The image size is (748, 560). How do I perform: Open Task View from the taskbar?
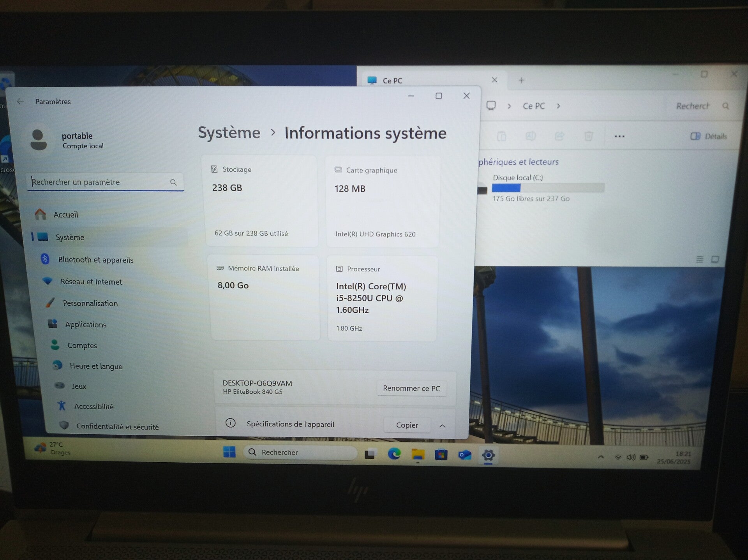[x=370, y=454]
